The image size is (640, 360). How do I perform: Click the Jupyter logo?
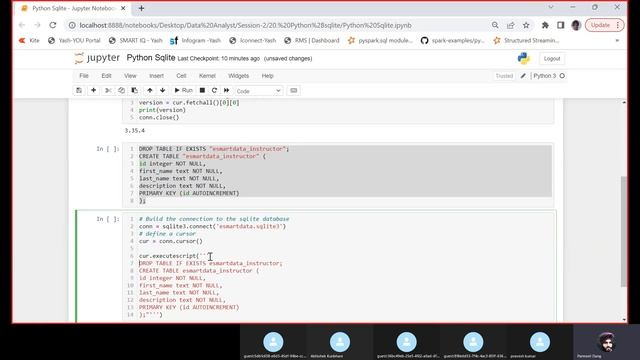pyautogui.click(x=97, y=58)
